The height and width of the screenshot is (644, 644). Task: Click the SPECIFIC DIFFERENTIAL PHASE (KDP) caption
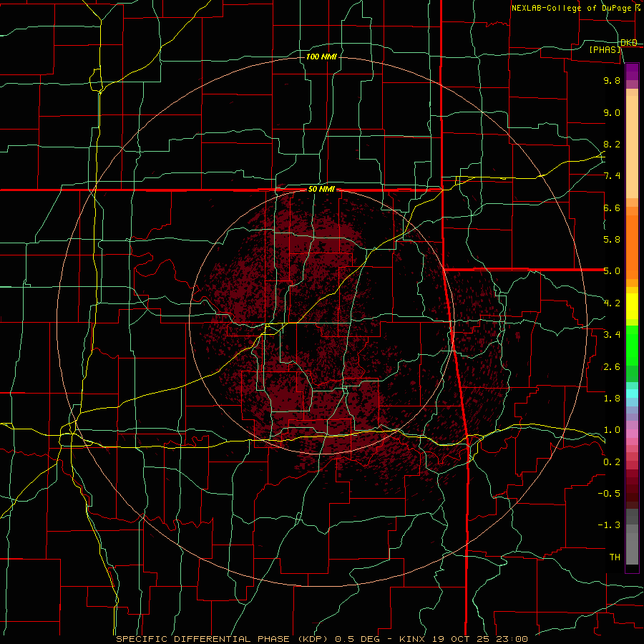[x=223, y=639]
